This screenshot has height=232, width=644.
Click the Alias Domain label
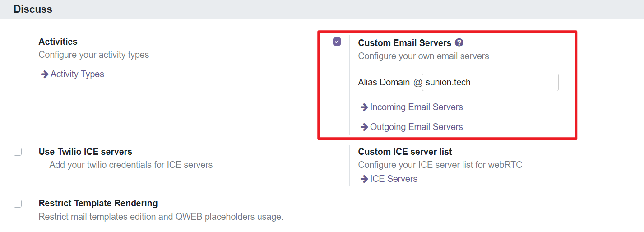384,83
